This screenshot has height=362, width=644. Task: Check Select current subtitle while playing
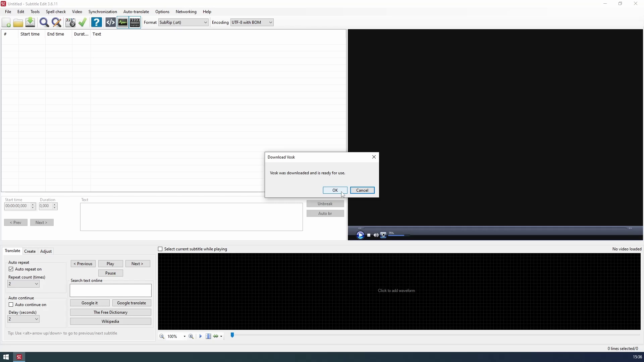[x=160, y=249]
